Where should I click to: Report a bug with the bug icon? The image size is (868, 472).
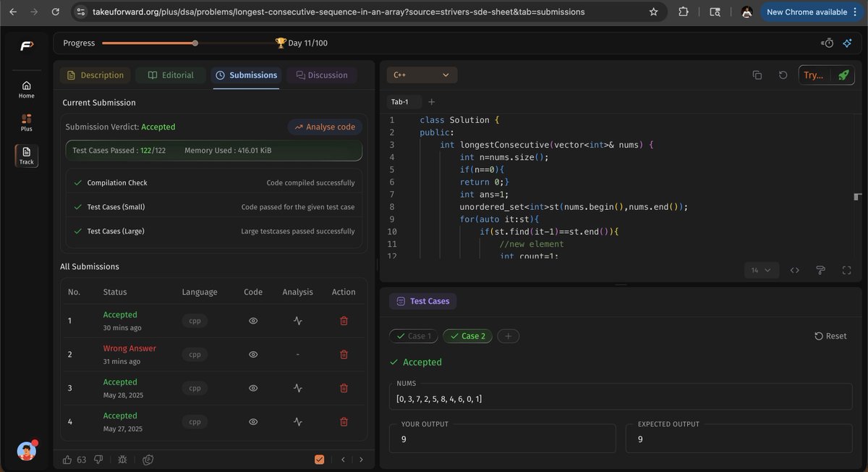(122, 459)
